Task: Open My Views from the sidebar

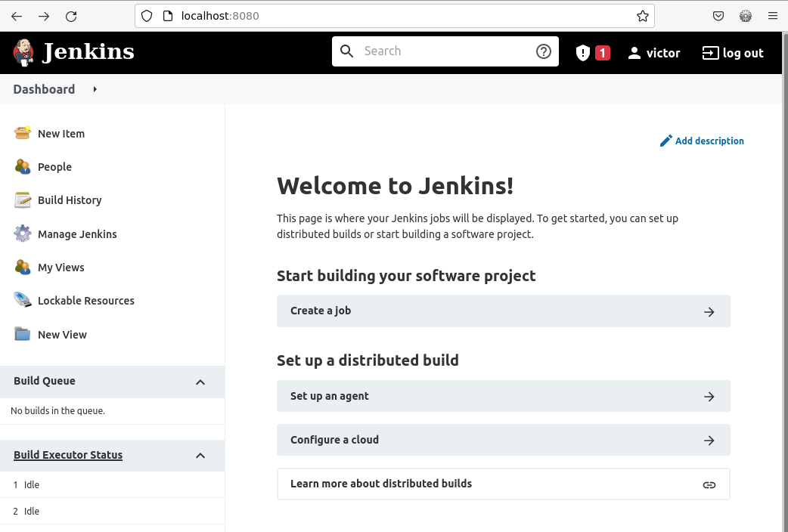Action: [60, 268]
